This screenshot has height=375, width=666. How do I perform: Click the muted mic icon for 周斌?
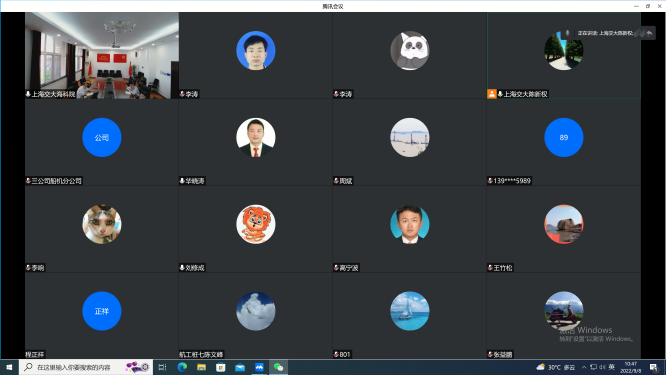tap(336, 181)
